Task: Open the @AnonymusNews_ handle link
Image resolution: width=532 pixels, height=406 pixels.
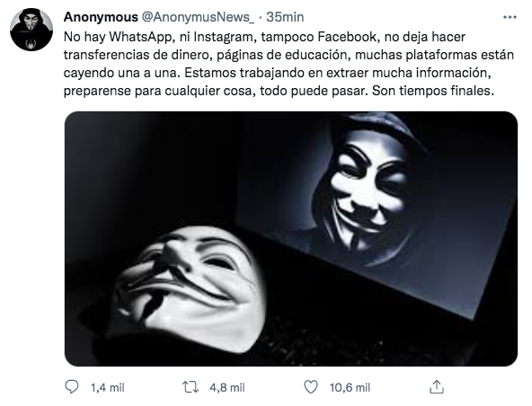Action: tap(198, 17)
